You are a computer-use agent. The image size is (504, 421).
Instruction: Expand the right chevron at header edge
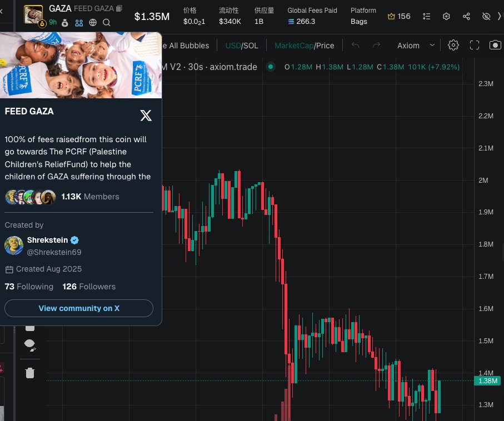(500, 17)
